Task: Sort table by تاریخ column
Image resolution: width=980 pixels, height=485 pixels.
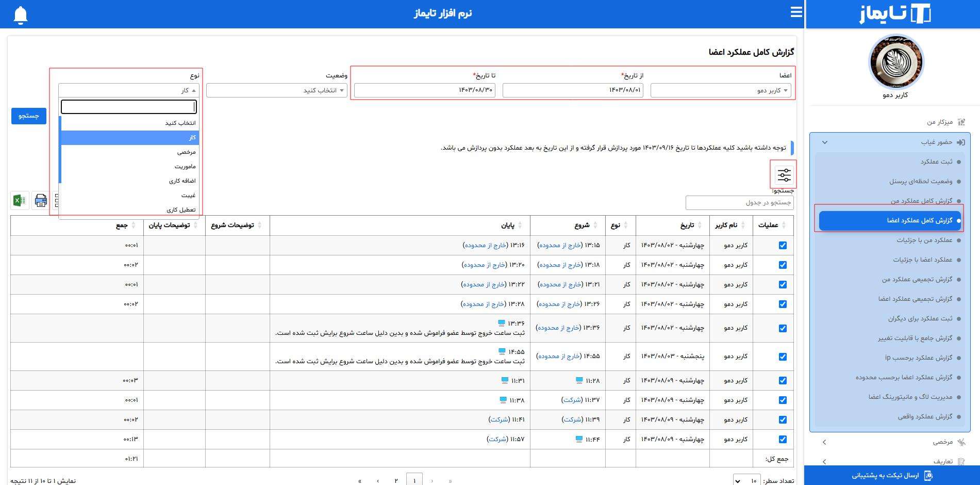Action: [x=672, y=225]
